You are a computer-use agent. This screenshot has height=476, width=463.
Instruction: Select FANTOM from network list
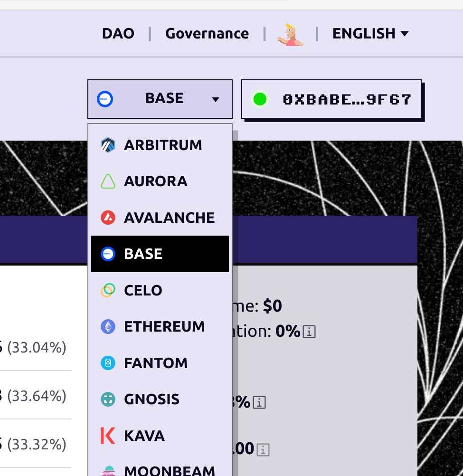(x=160, y=363)
